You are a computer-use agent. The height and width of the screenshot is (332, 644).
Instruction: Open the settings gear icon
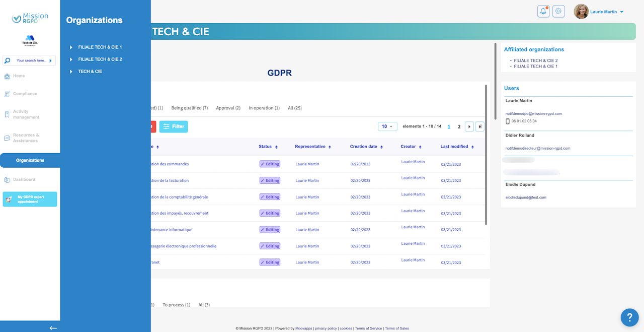coord(558,11)
